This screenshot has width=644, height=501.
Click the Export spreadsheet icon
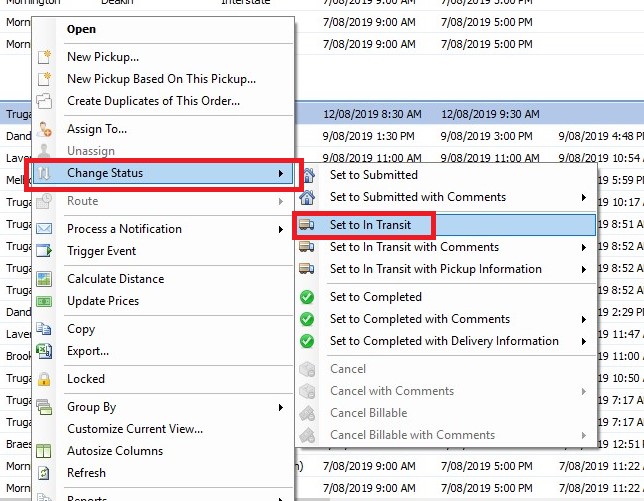coord(44,351)
